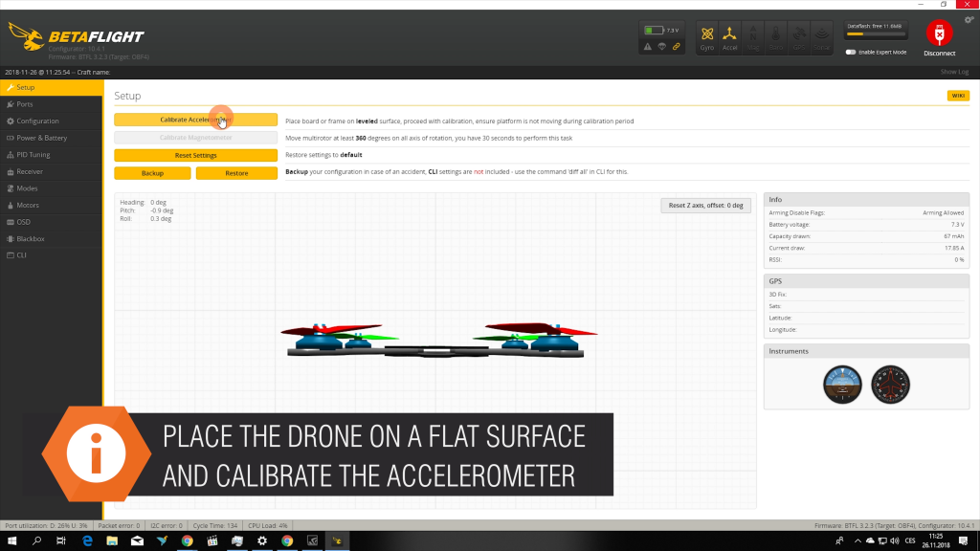The width and height of the screenshot is (980, 551).
Task: Click the Restore button
Action: click(x=237, y=173)
